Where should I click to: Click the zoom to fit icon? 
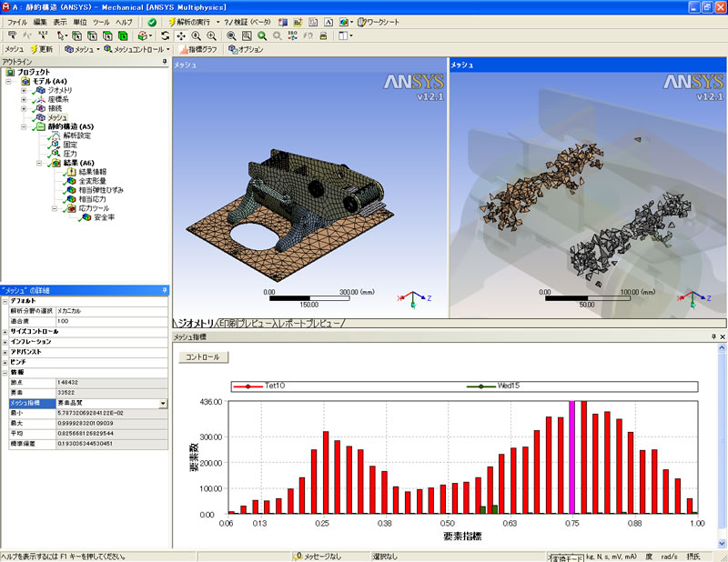[231, 35]
